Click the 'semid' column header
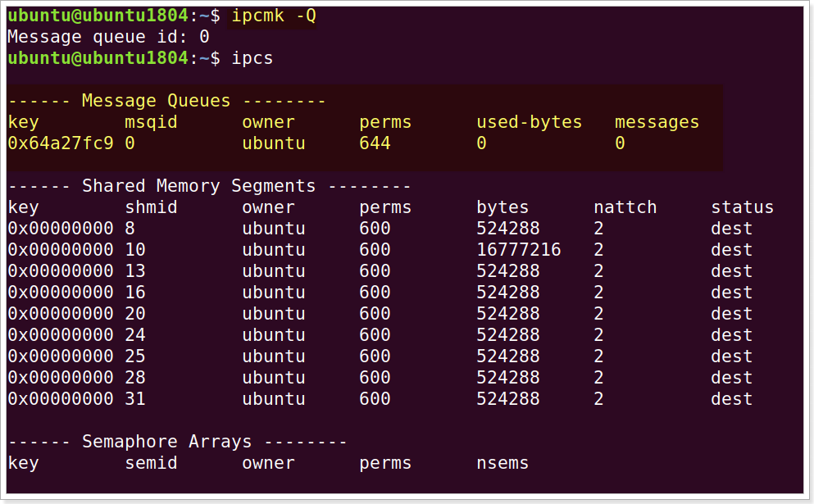Image resolution: width=814 pixels, height=504 pixels. [x=151, y=463]
